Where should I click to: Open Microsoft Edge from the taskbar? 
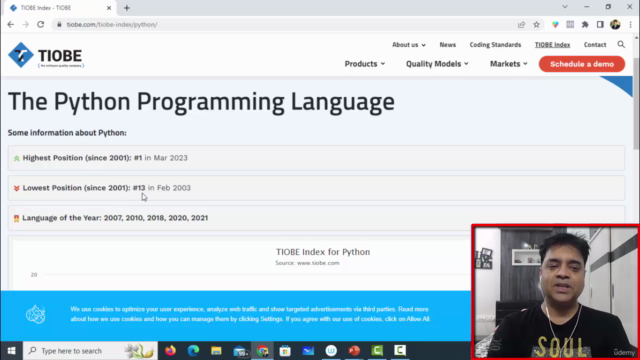[193, 351]
